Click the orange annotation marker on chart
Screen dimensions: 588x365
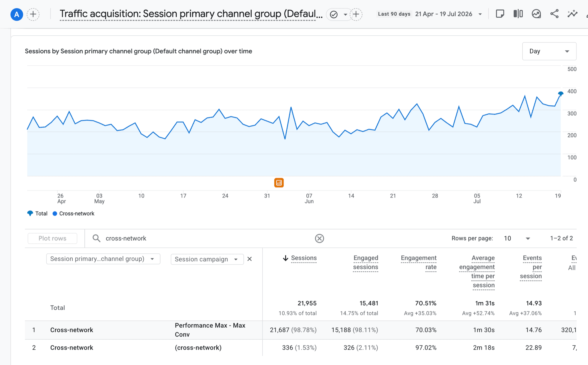tap(279, 183)
